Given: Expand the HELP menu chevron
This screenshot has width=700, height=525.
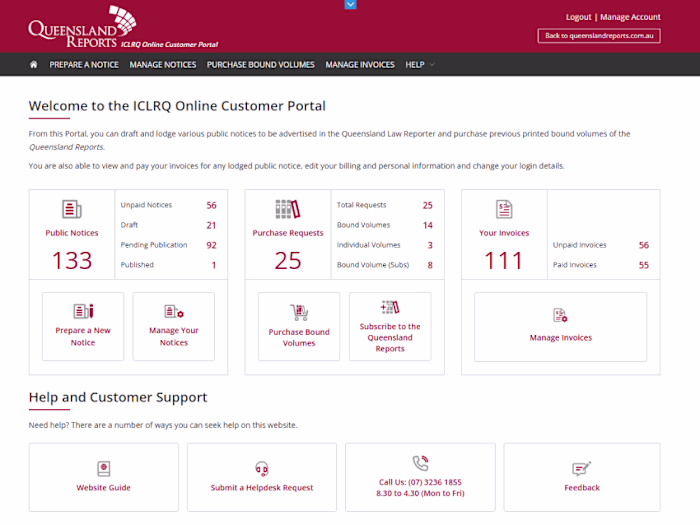Looking at the screenshot, I should [432, 65].
